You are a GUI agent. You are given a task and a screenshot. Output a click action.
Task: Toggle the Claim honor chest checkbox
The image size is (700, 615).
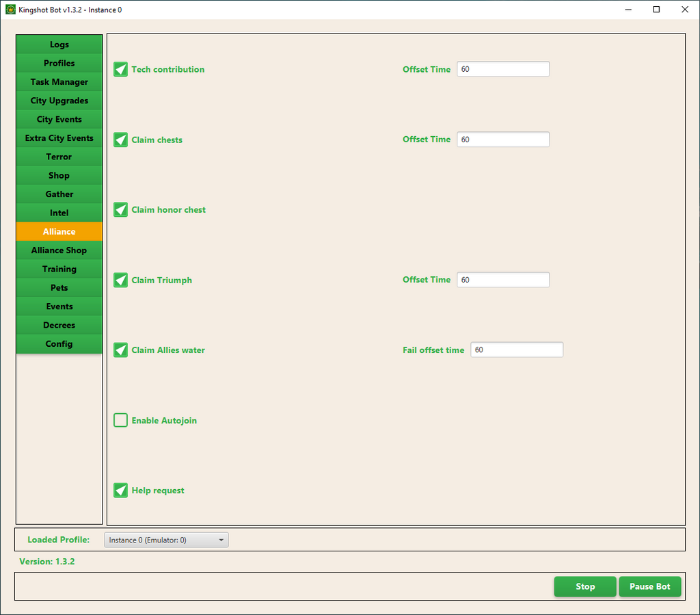tap(121, 210)
